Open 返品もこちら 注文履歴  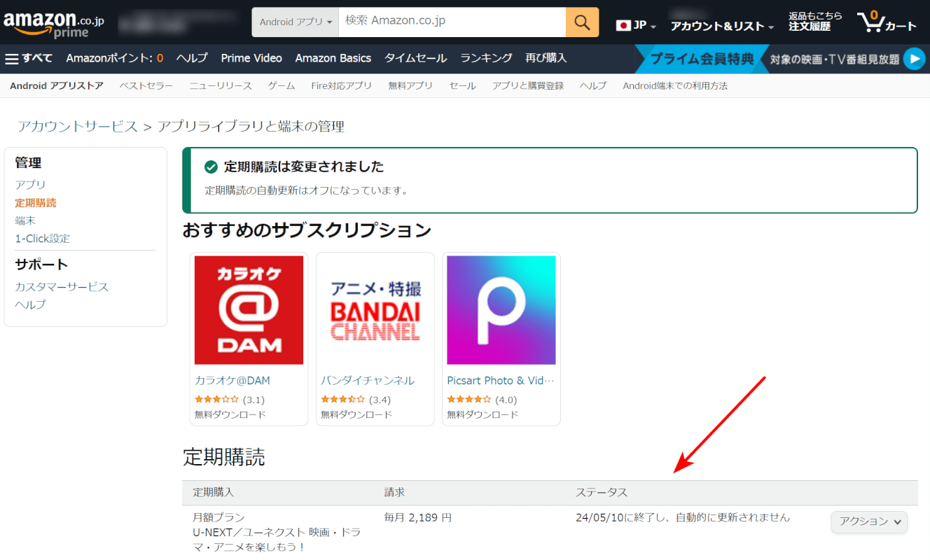(815, 21)
